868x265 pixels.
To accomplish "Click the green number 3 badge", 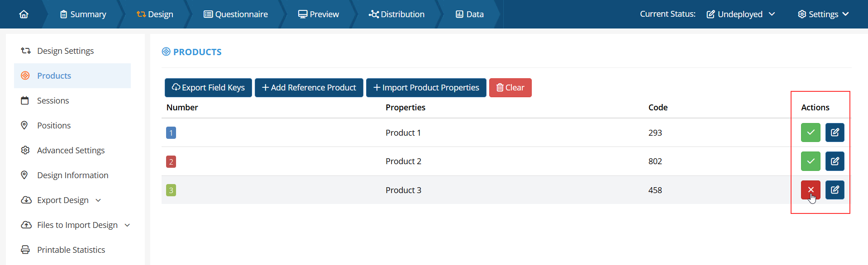I will (171, 190).
